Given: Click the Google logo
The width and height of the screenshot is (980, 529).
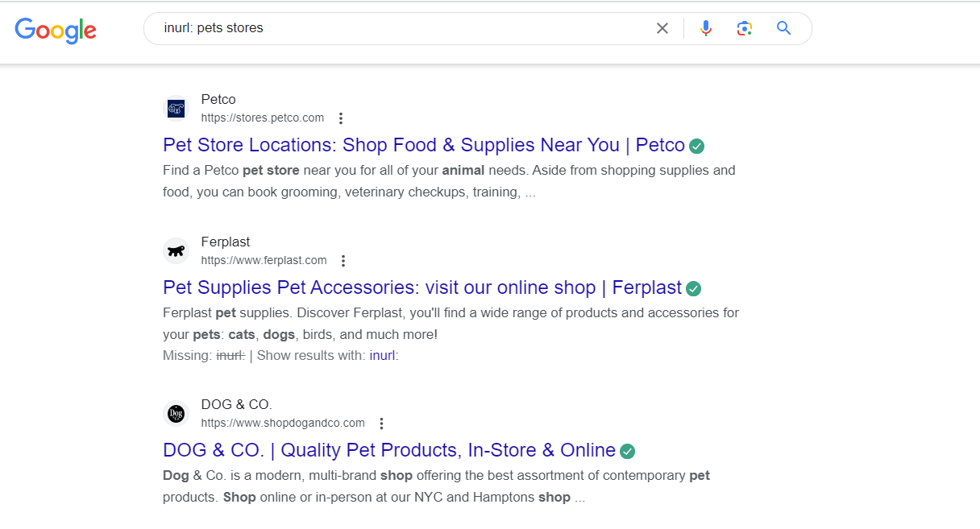Looking at the screenshot, I should tap(56, 30).
